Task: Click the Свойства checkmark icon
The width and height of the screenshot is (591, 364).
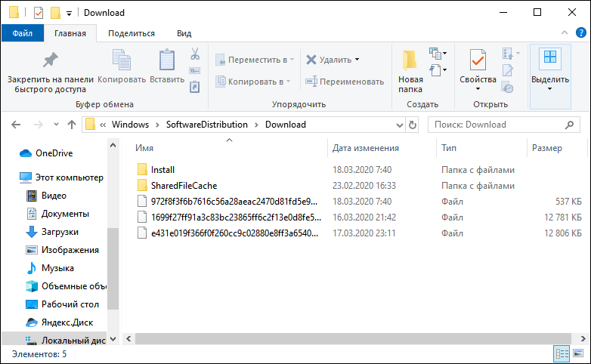Action: click(478, 60)
